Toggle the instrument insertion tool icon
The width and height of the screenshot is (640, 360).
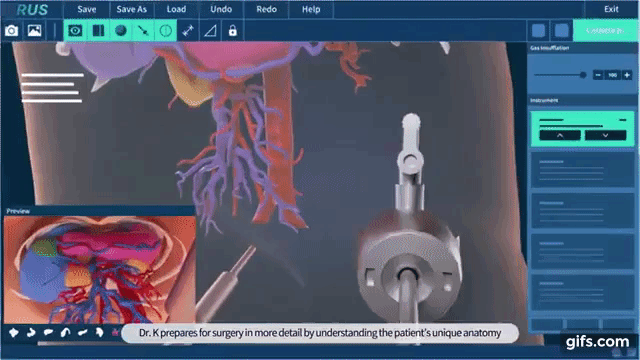143,31
